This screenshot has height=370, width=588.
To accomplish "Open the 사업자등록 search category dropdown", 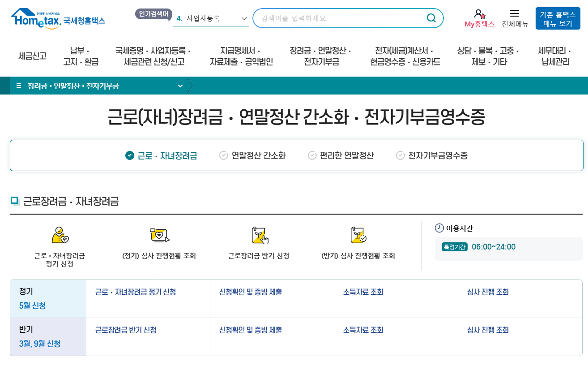I will 243,18.
